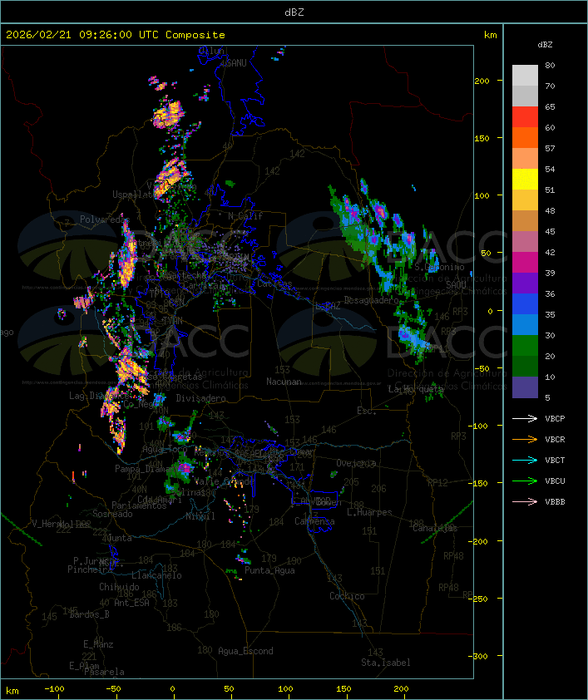The width and height of the screenshot is (588, 700).
Task: Click the 80 value on the dBZ scale
Action: [x=550, y=65]
